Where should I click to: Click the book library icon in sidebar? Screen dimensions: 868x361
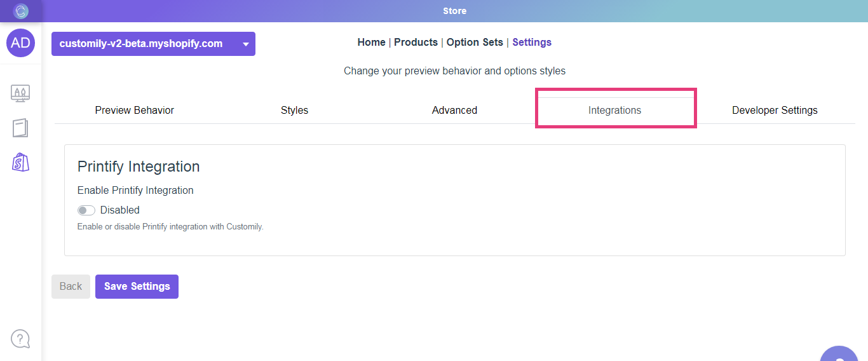(x=20, y=128)
